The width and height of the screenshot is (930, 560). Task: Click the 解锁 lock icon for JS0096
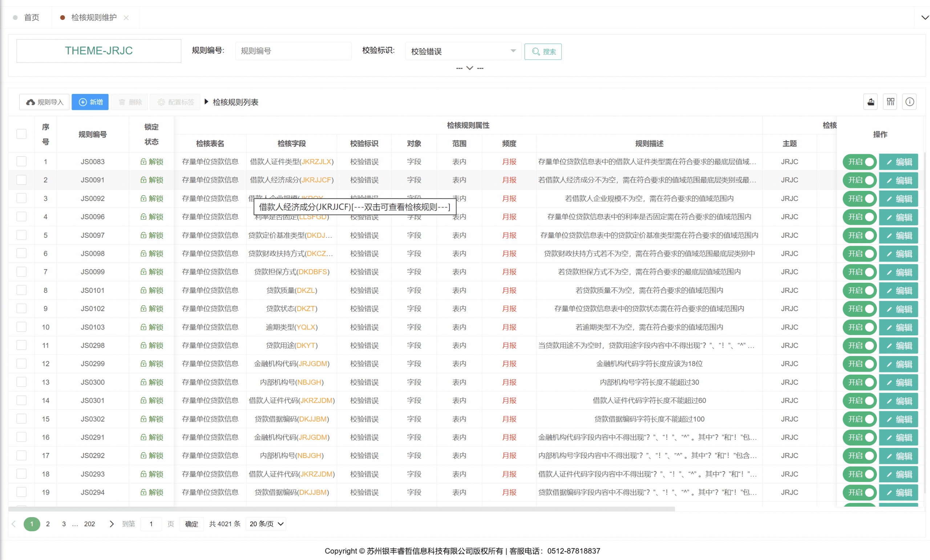pyautogui.click(x=143, y=217)
